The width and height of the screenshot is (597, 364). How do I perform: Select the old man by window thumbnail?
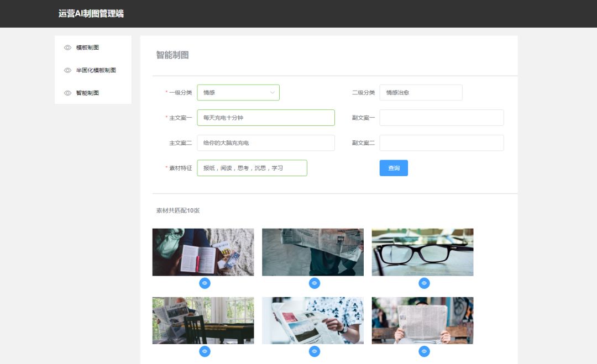(203, 320)
